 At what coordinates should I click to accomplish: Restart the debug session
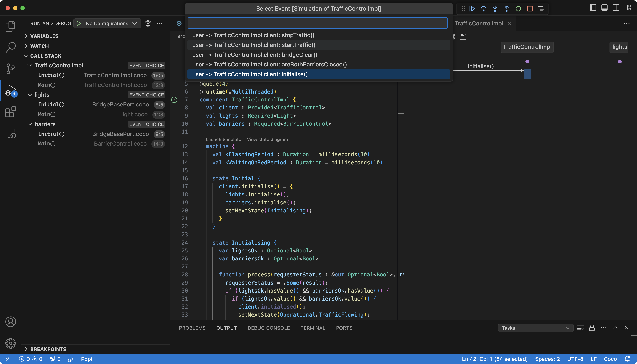coord(518,9)
